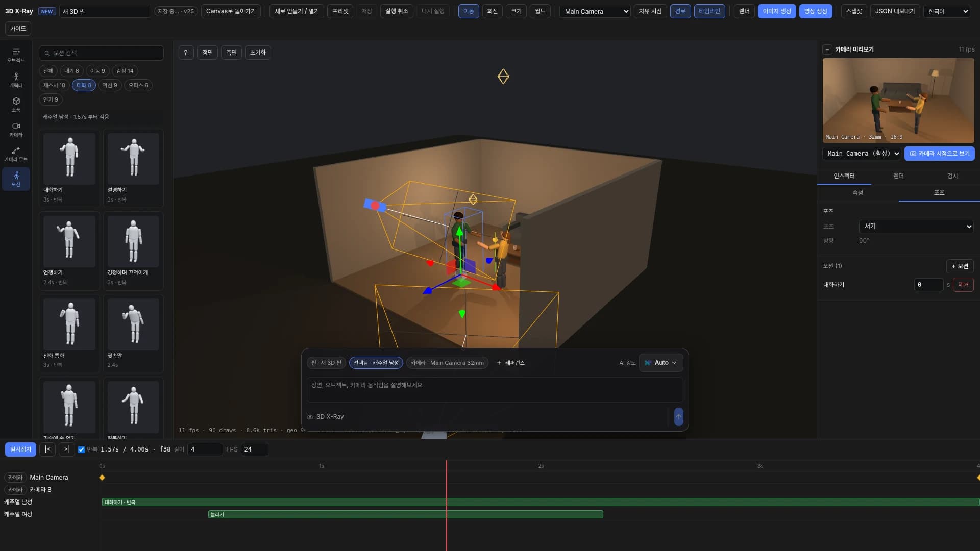Collapse the 카메라 미리보기 panel with minus icon
This screenshot has height=551, width=980.
click(827, 49)
